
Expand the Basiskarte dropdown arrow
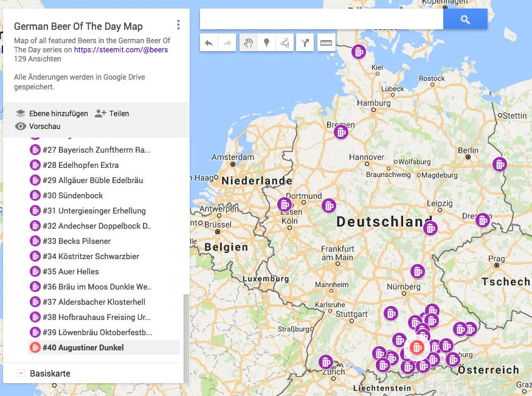(21, 373)
